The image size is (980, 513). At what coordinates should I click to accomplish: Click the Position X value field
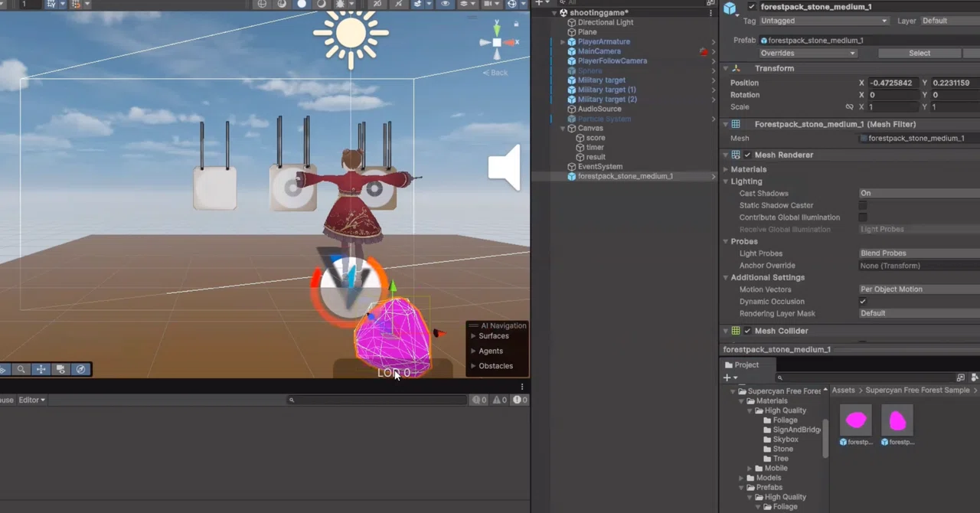(893, 83)
